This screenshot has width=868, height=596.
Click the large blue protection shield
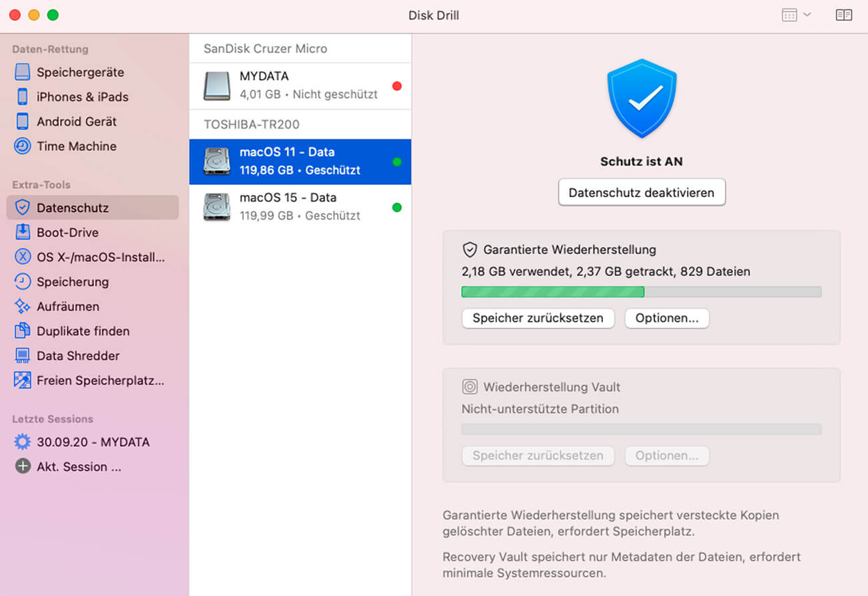[x=642, y=98]
